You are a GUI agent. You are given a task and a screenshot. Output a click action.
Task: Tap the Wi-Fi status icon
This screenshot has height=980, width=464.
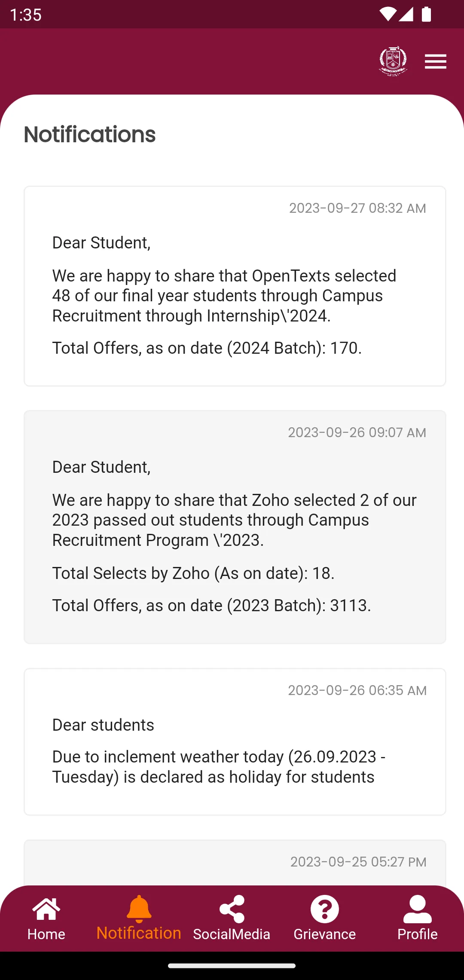click(387, 14)
